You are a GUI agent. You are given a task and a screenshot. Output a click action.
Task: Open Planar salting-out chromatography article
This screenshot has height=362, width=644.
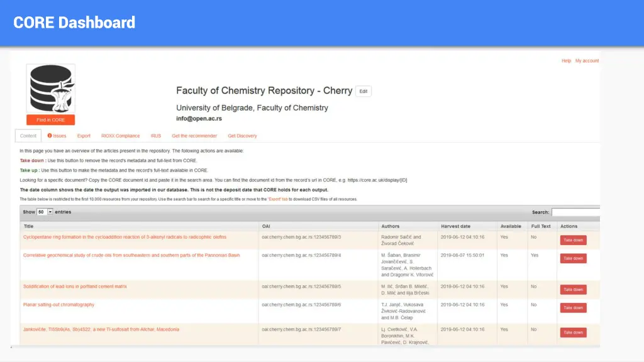58,305
